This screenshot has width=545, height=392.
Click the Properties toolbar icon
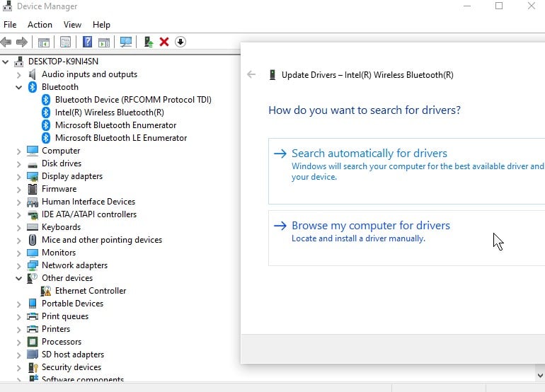[65, 42]
